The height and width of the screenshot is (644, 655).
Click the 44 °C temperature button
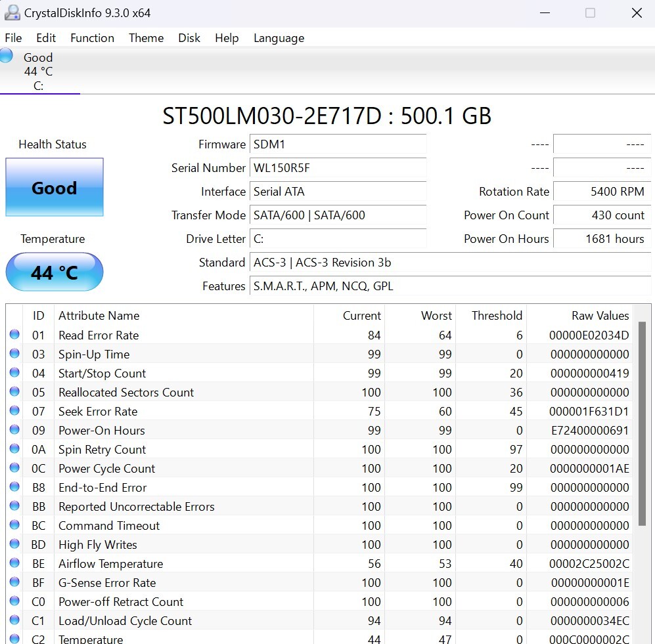point(55,272)
